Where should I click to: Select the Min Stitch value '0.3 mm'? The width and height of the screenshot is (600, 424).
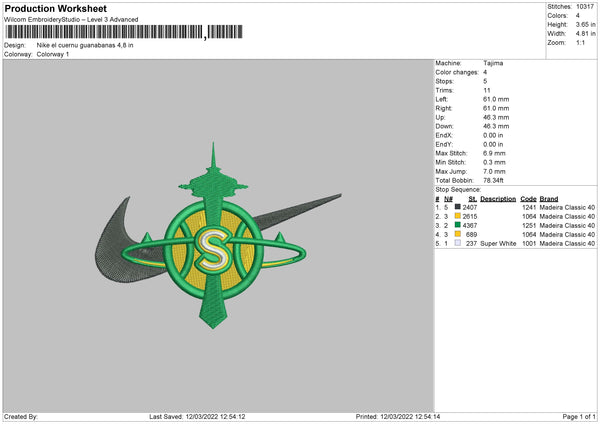point(494,162)
